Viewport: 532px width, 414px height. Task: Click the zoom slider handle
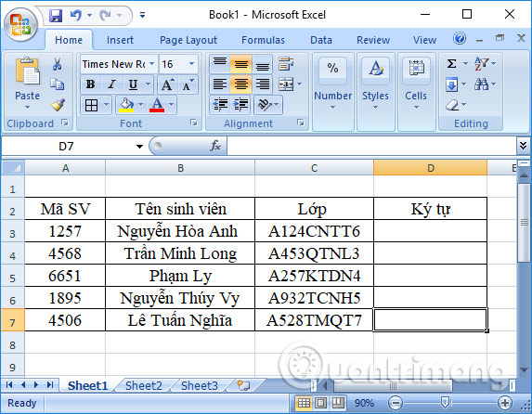click(445, 403)
